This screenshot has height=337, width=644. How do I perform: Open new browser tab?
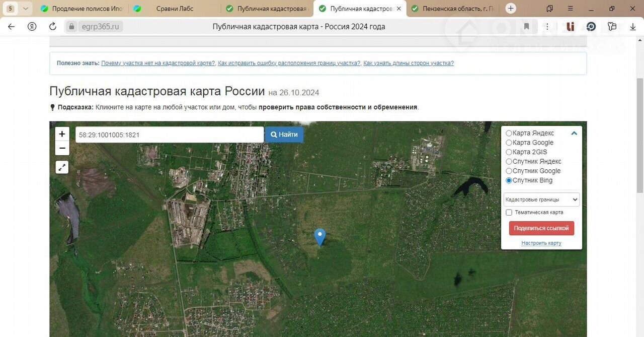click(511, 8)
